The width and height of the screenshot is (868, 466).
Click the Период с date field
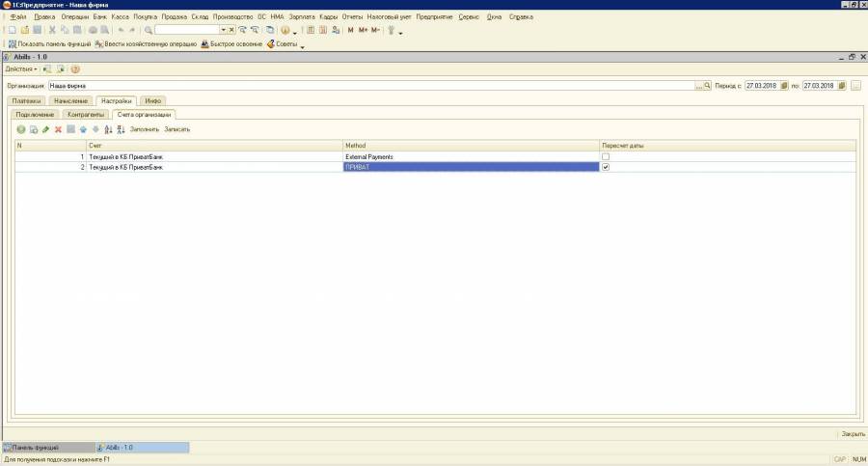click(762, 86)
